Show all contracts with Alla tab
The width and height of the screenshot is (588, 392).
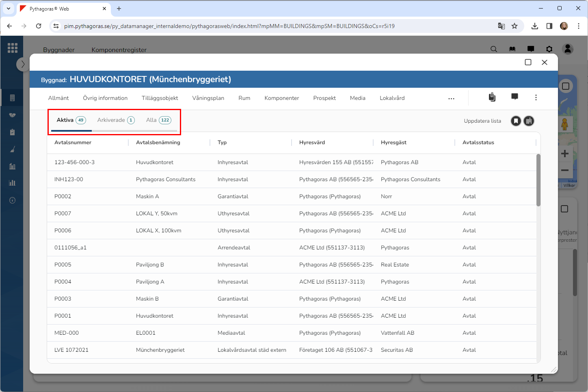point(158,120)
